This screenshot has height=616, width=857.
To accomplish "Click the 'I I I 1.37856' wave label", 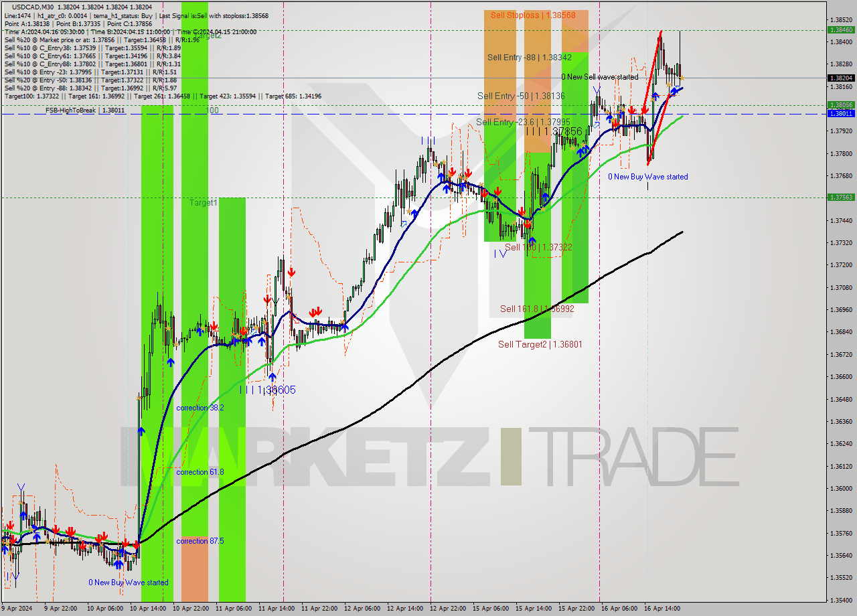I will 553,131.
